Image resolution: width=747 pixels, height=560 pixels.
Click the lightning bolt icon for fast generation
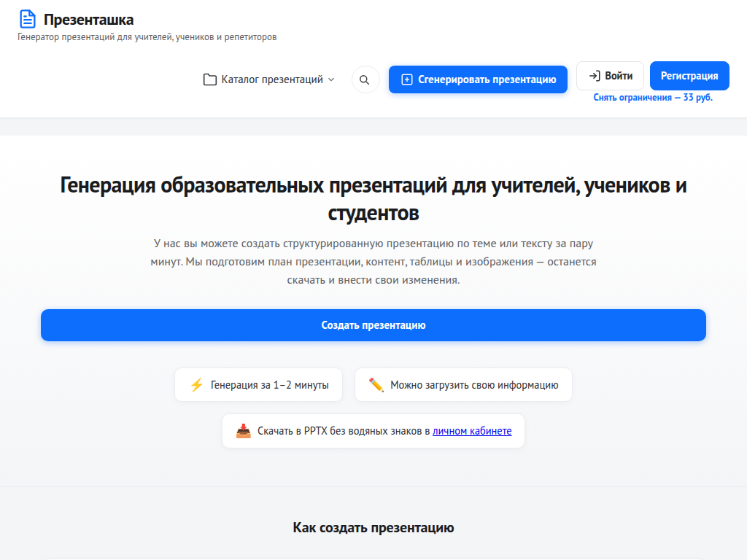pos(196,384)
